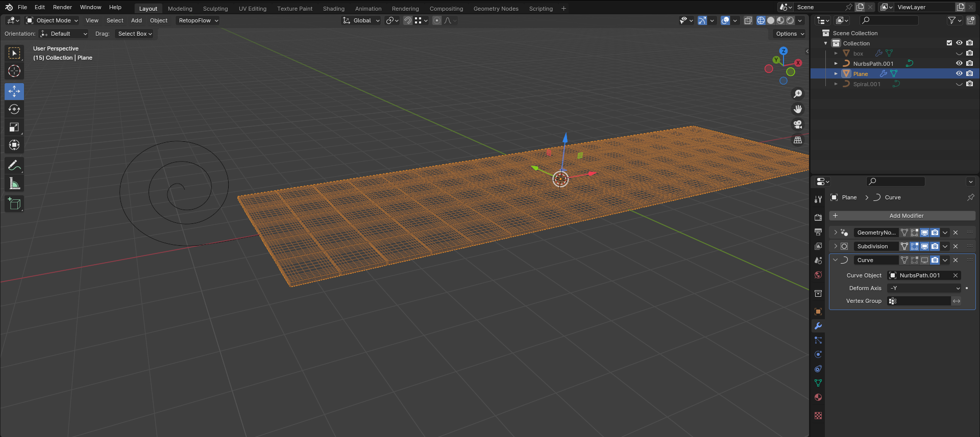Disable Plane in renders via camera icon
Viewport: 980px width, 437px height.
tap(969, 73)
